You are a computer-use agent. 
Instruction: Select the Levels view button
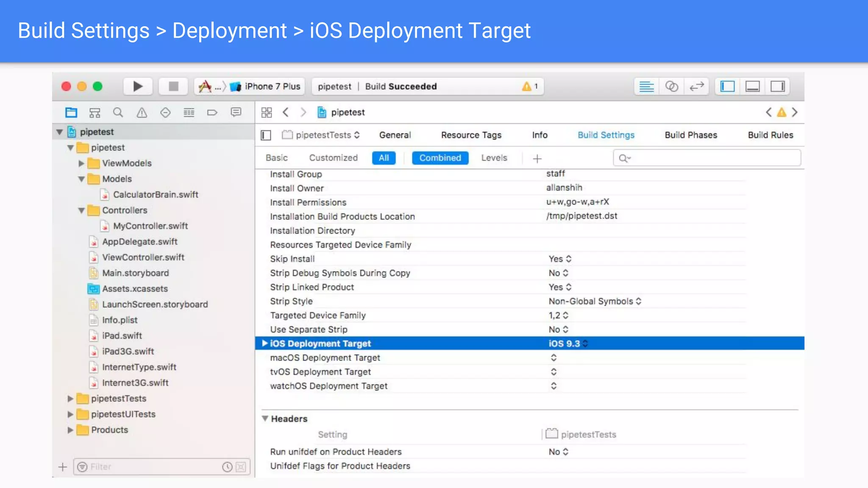click(x=494, y=158)
